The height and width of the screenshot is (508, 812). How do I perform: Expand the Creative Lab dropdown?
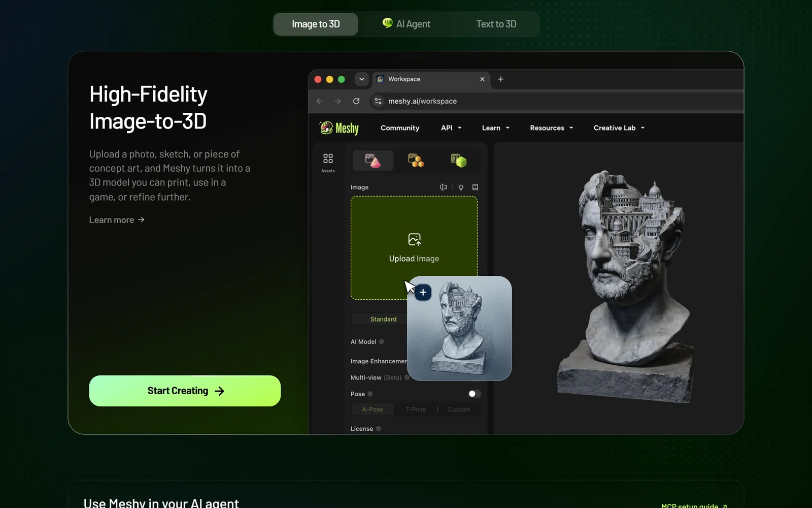click(619, 128)
